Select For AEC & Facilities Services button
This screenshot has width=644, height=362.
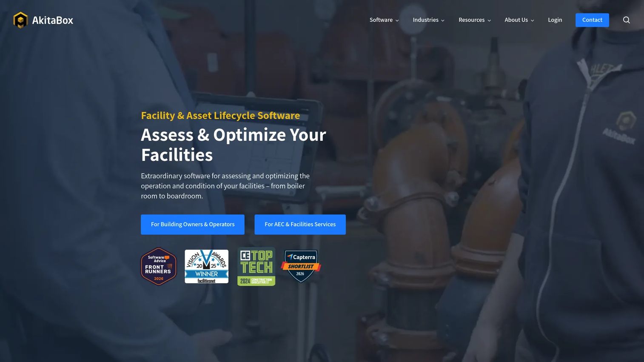(300, 225)
